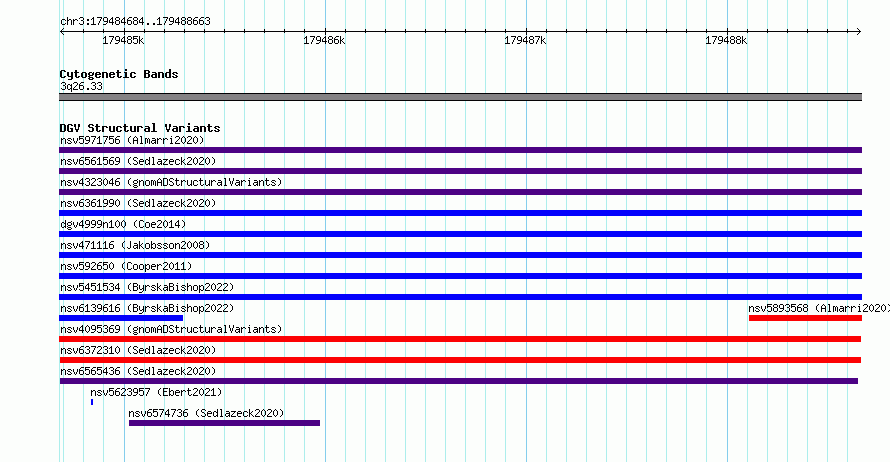
Task: Click the short red bar under nsv5893568
Action: (x=805, y=318)
